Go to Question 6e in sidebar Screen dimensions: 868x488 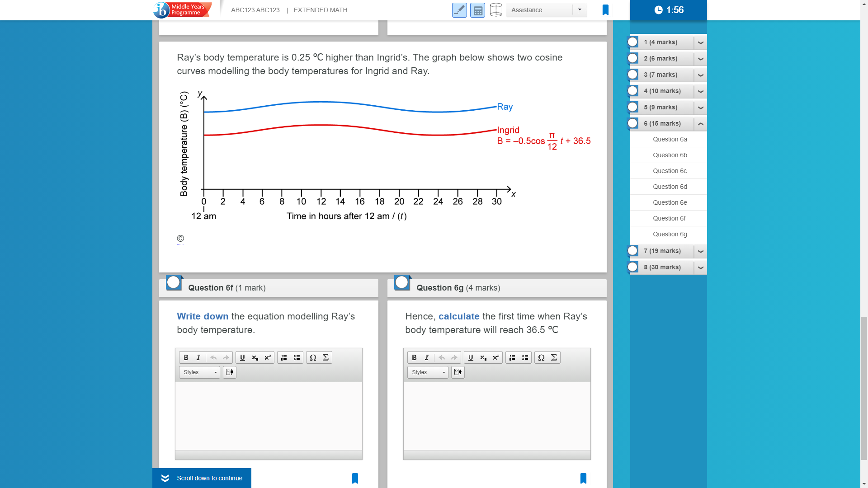(x=670, y=202)
